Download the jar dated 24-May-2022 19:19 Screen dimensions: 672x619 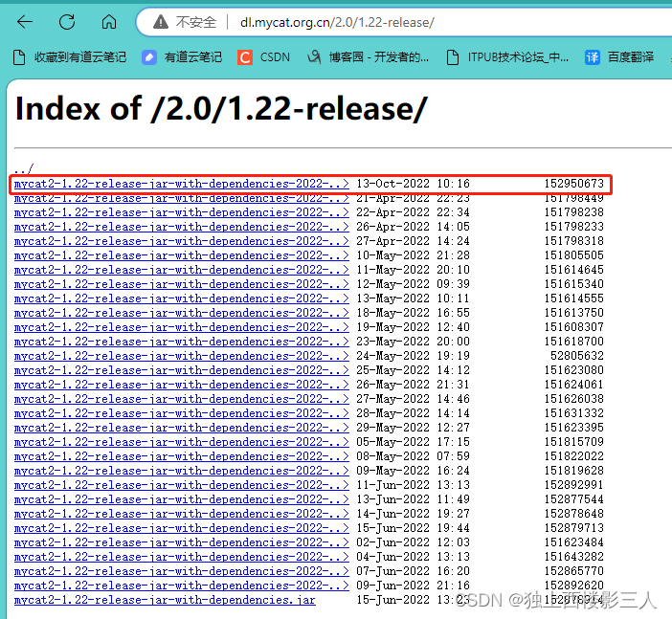tap(181, 356)
